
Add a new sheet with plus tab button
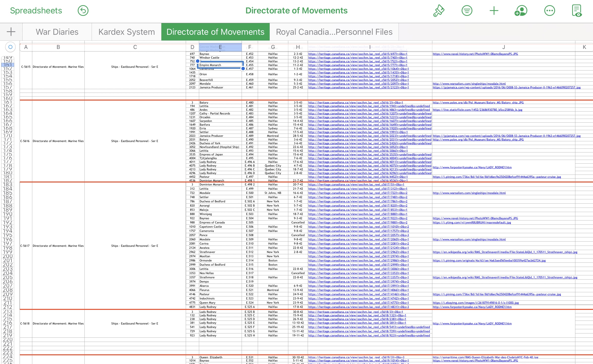pyautogui.click(x=11, y=32)
